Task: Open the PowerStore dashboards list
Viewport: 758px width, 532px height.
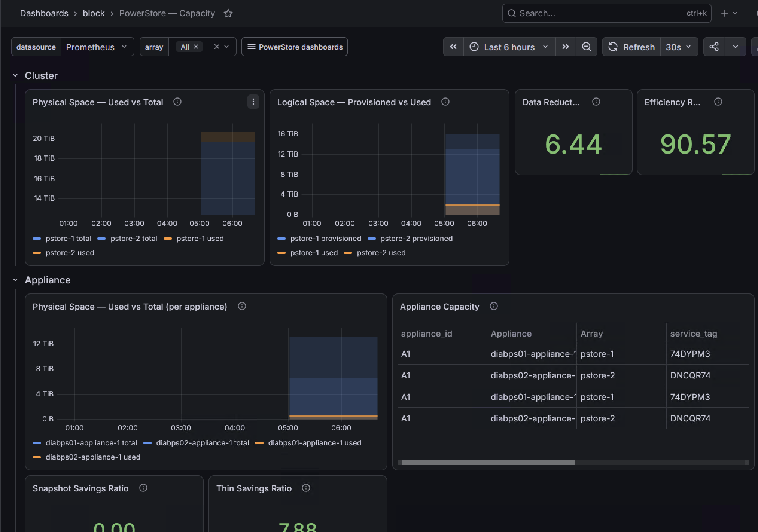Action: tap(294, 47)
